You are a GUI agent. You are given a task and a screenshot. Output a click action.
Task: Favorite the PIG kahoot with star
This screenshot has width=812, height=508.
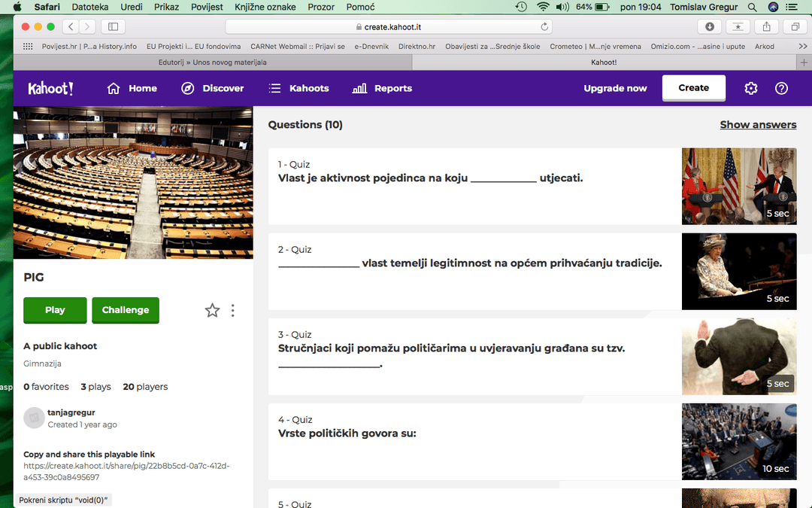[213, 310]
